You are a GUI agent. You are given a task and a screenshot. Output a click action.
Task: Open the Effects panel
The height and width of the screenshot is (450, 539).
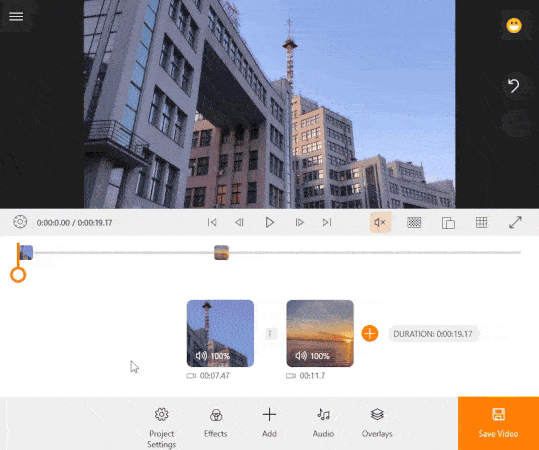(216, 423)
